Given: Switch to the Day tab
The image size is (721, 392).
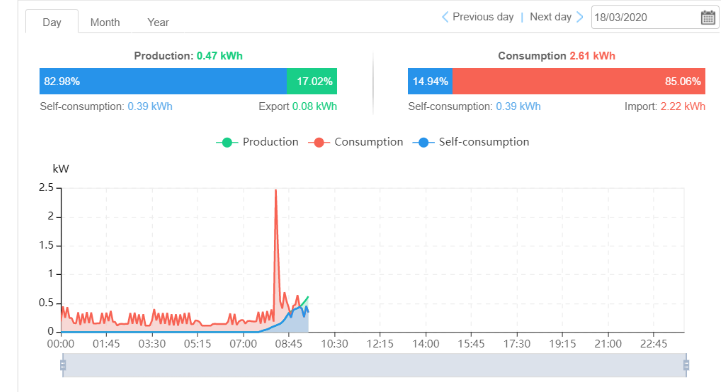Looking at the screenshot, I should 52,22.
